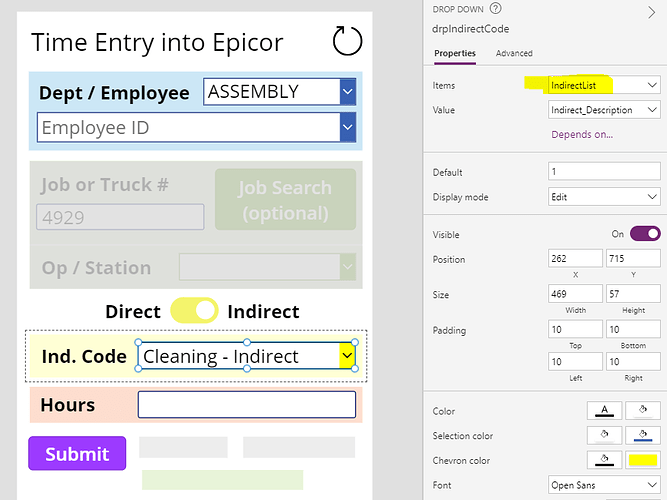Click the Padding Bottom field
The image size is (667, 500).
[633, 329]
